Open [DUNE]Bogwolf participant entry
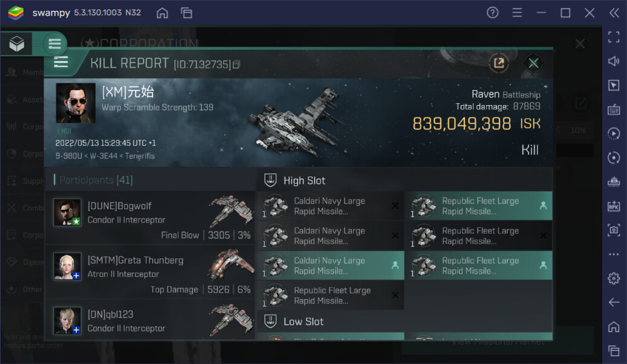The width and height of the screenshot is (627, 364). click(x=150, y=218)
